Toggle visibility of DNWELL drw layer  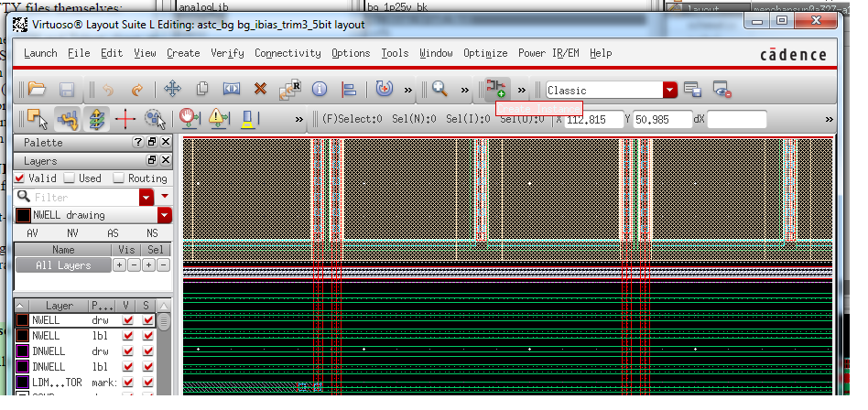point(127,351)
